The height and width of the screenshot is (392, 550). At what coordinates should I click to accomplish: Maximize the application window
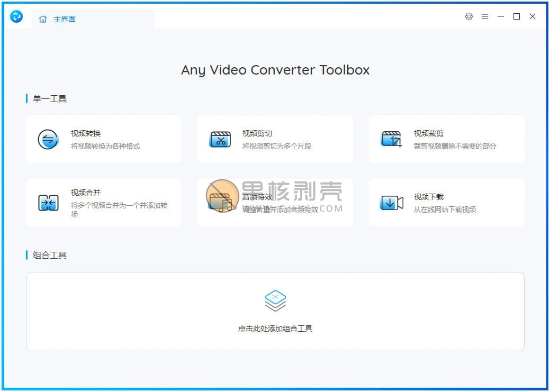517,16
